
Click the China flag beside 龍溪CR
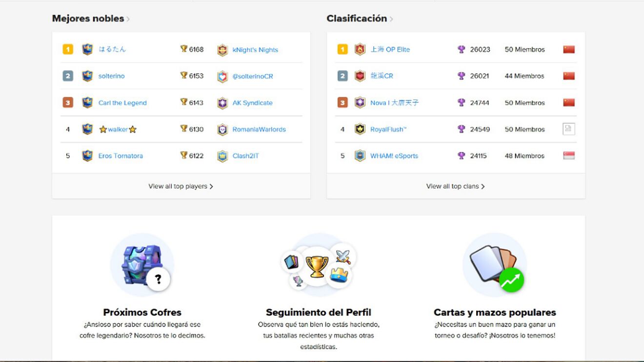(568, 76)
